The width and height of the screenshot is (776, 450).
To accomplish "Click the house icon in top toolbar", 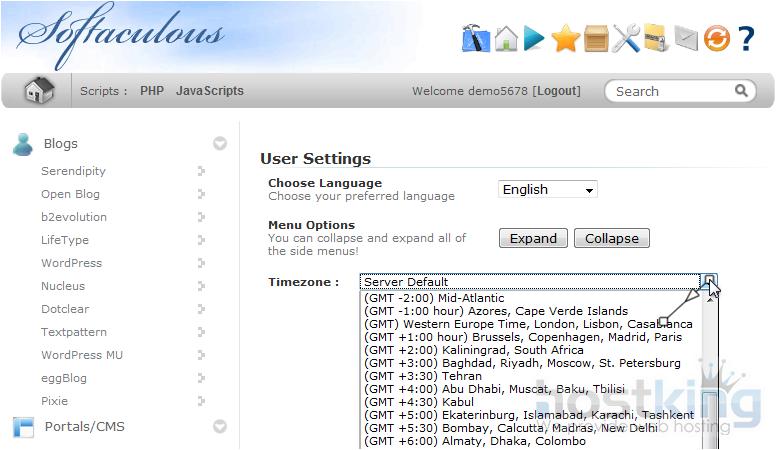I will (507, 39).
